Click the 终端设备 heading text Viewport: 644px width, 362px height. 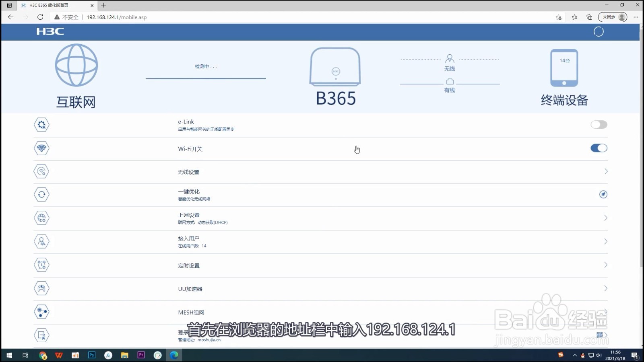tap(564, 100)
